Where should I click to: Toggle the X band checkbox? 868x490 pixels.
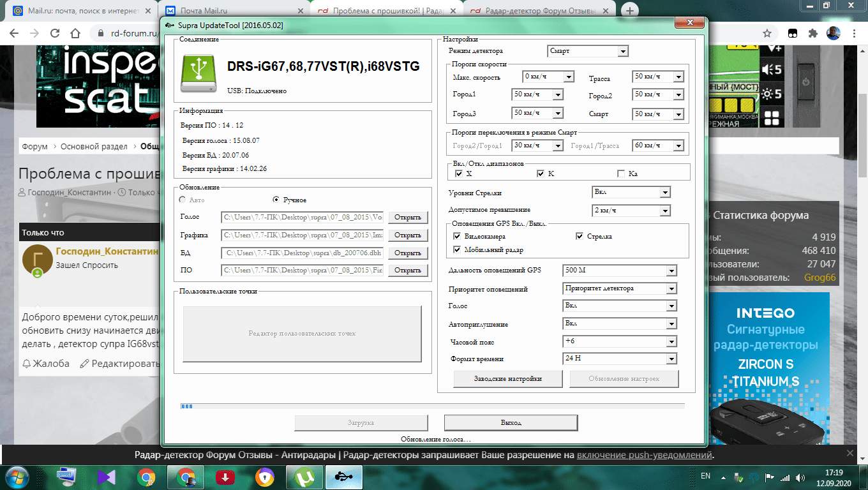458,174
